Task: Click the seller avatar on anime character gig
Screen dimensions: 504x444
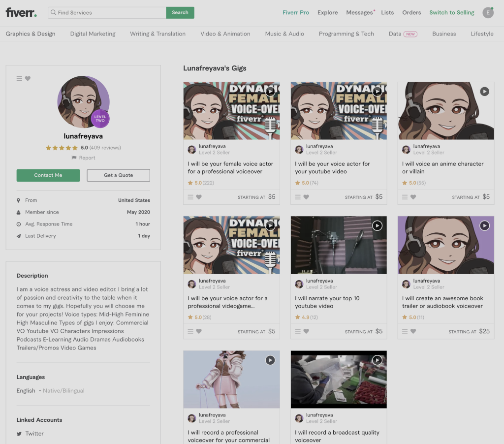Action: (x=406, y=150)
